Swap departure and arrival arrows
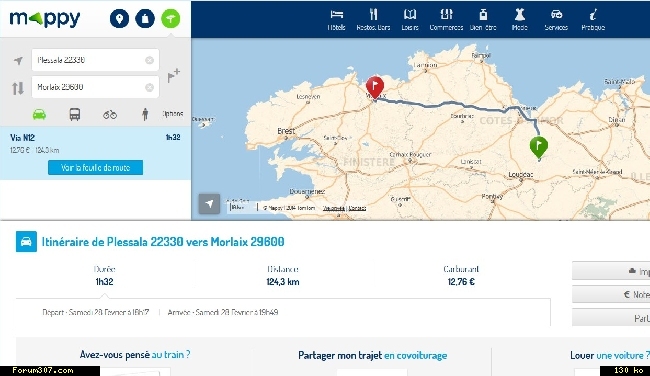 click(x=18, y=88)
